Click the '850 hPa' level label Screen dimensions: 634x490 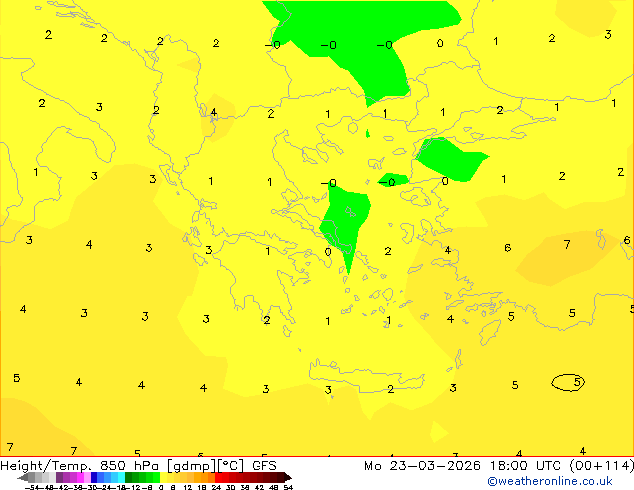coord(129,466)
